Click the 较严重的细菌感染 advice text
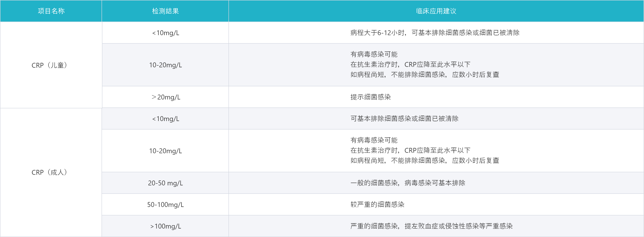 377,204
